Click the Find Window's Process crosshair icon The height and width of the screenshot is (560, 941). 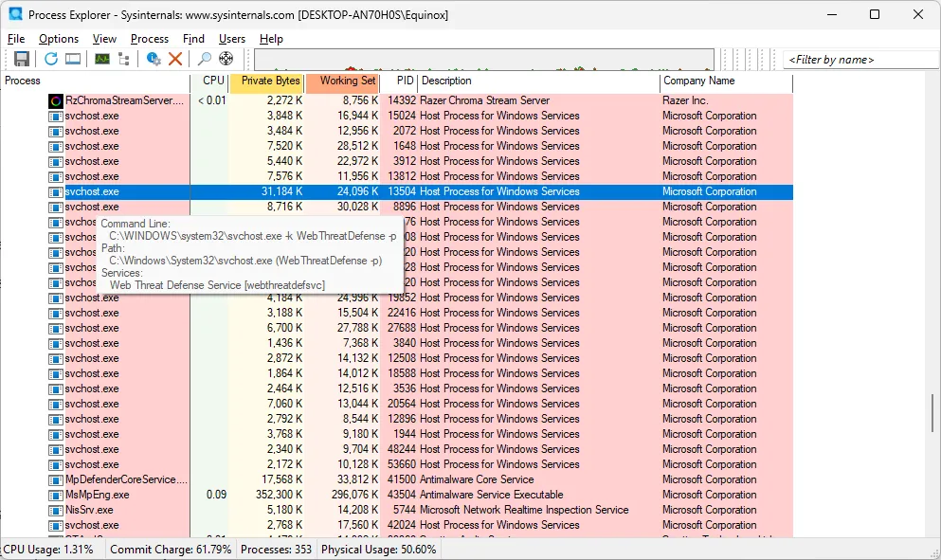point(226,59)
